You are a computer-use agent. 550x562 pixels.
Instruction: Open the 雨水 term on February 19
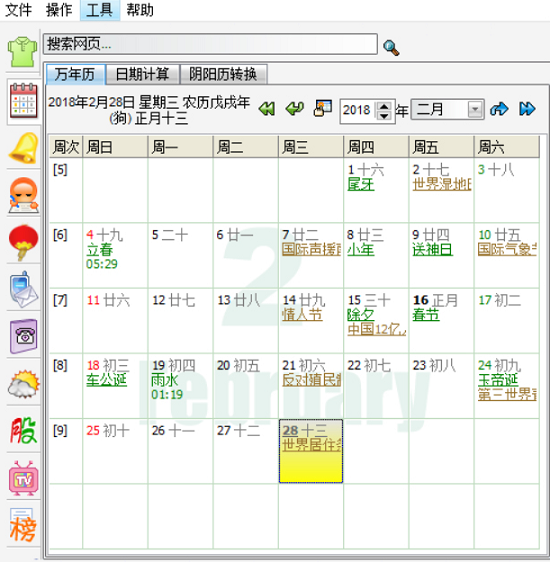click(165, 380)
